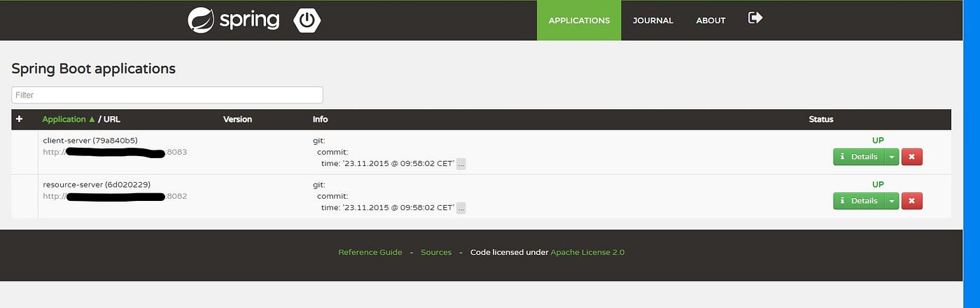Open Details for resource-server
This screenshot has height=308, width=980.
tap(859, 201)
